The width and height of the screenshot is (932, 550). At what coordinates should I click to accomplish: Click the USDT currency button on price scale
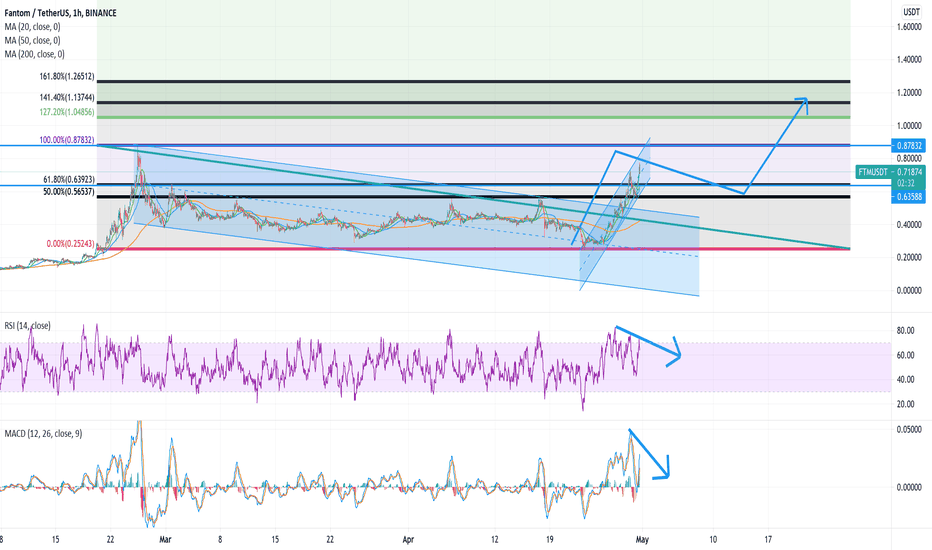tap(911, 12)
